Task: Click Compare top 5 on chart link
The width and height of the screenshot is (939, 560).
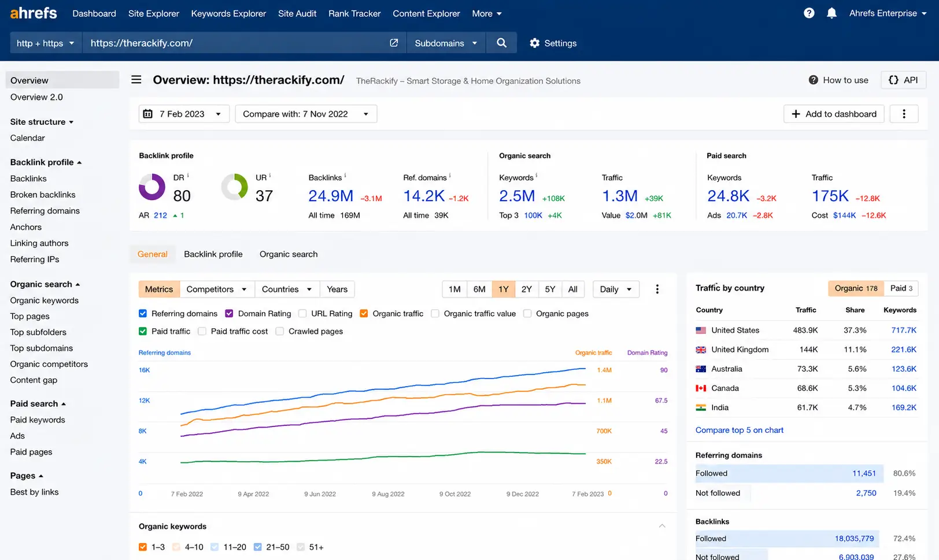Action: point(740,430)
